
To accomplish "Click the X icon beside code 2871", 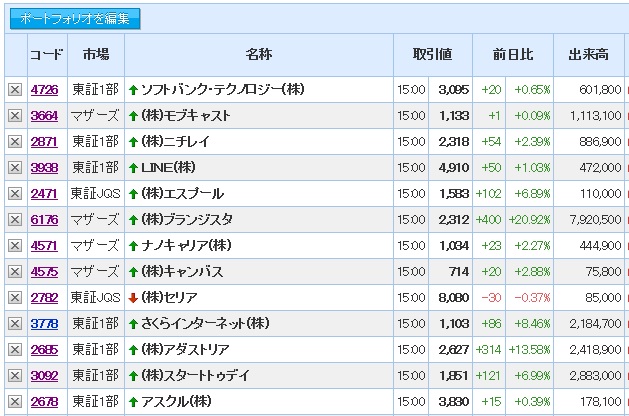I will click(x=15, y=142).
